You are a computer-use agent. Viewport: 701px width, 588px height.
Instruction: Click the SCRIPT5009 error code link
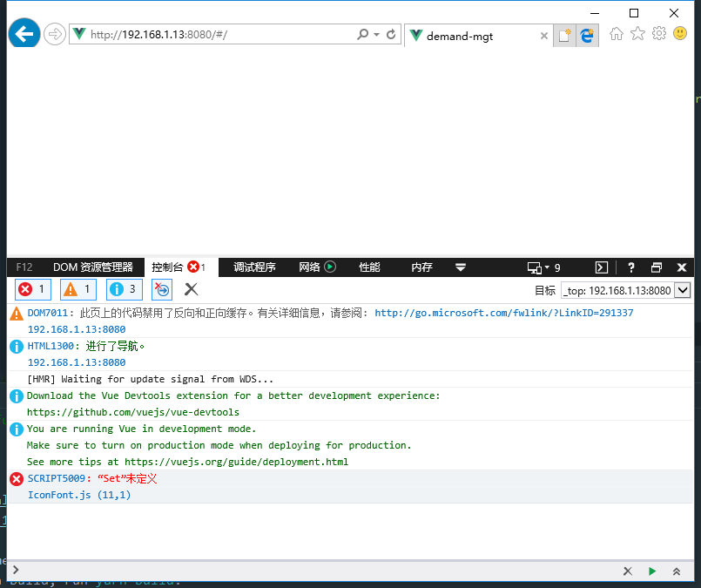(57, 478)
